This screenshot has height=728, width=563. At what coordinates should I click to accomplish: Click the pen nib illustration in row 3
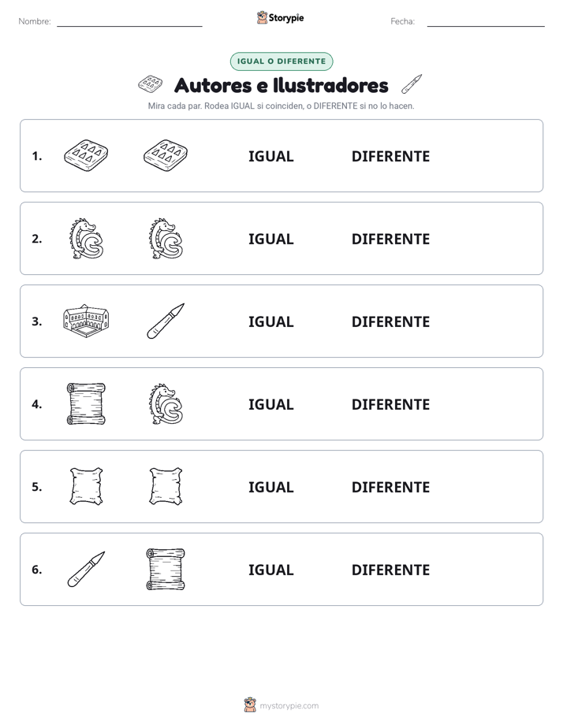point(166,321)
